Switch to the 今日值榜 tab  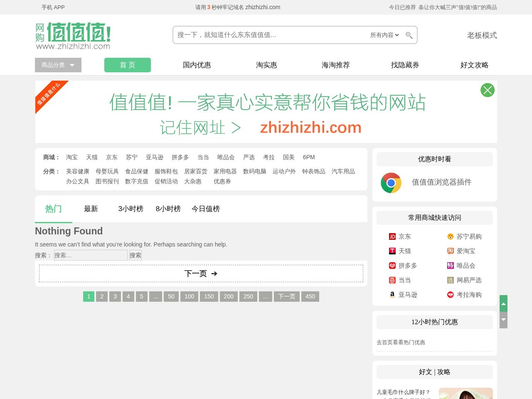(206, 209)
